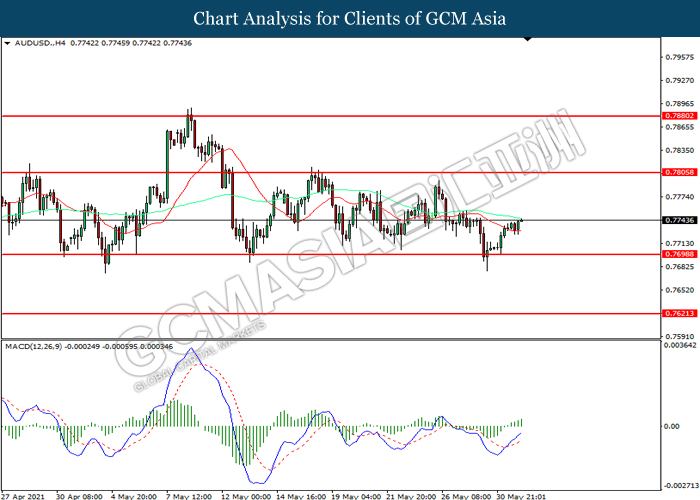Click the 0.78802 resistance price label

point(679,116)
